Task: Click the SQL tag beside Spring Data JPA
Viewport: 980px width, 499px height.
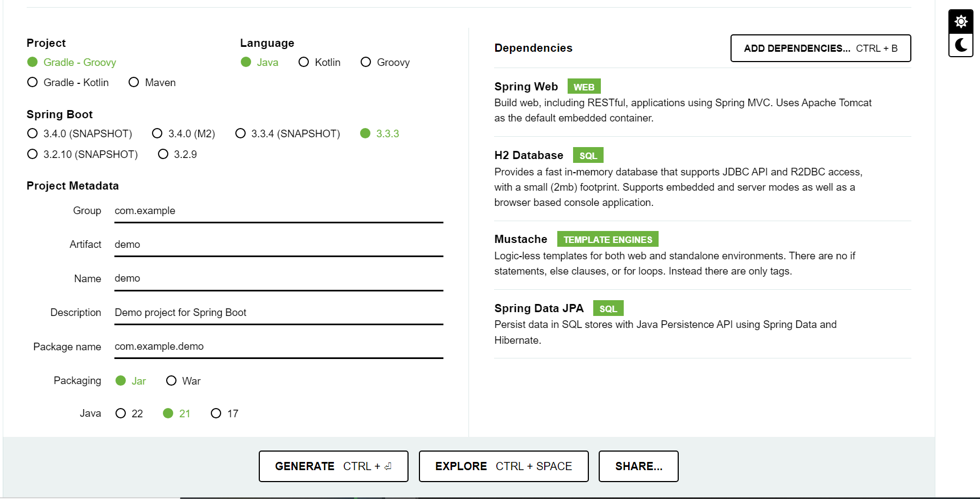Action: tap(608, 308)
